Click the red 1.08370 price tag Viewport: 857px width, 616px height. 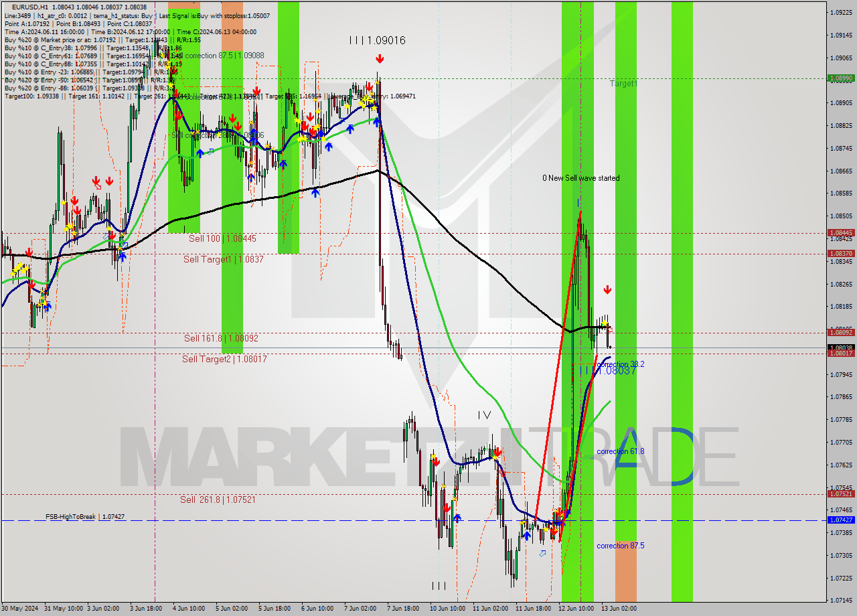coord(841,254)
